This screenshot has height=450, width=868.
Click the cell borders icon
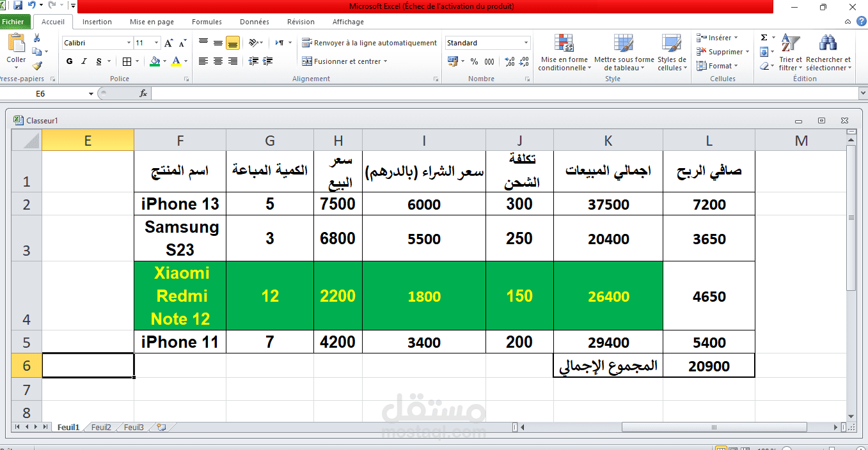click(127, 61)
